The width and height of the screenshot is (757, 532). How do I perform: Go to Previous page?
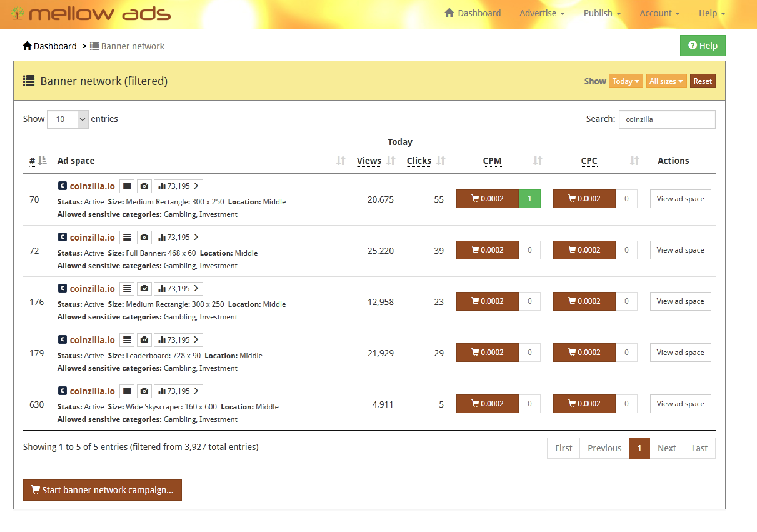tap(604, 448)
